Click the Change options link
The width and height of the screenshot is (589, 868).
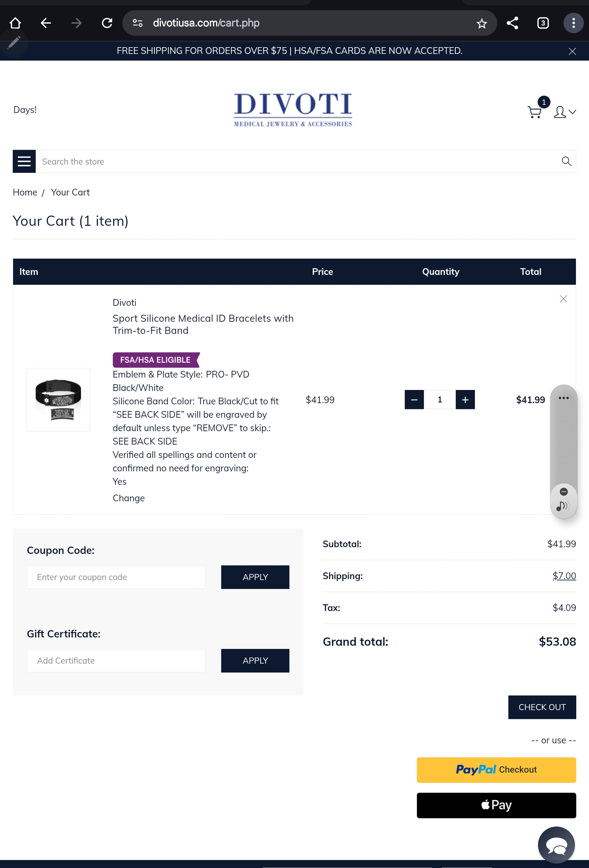[x=128, y=498]
